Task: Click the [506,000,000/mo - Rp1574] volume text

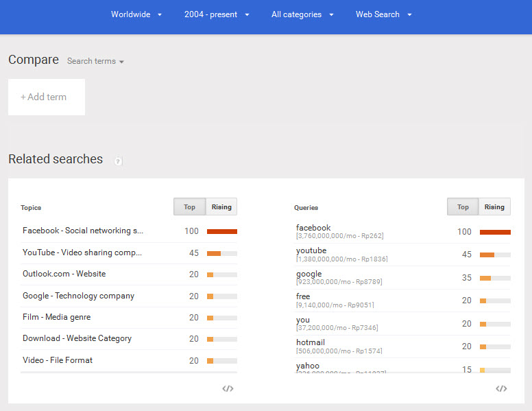Action: (x=339, y=351)
